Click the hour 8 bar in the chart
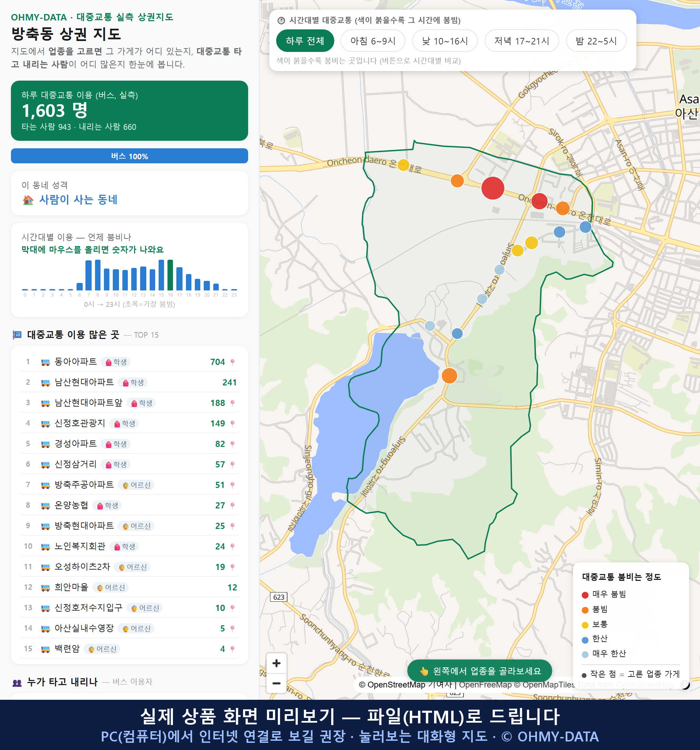 point(98,275)
